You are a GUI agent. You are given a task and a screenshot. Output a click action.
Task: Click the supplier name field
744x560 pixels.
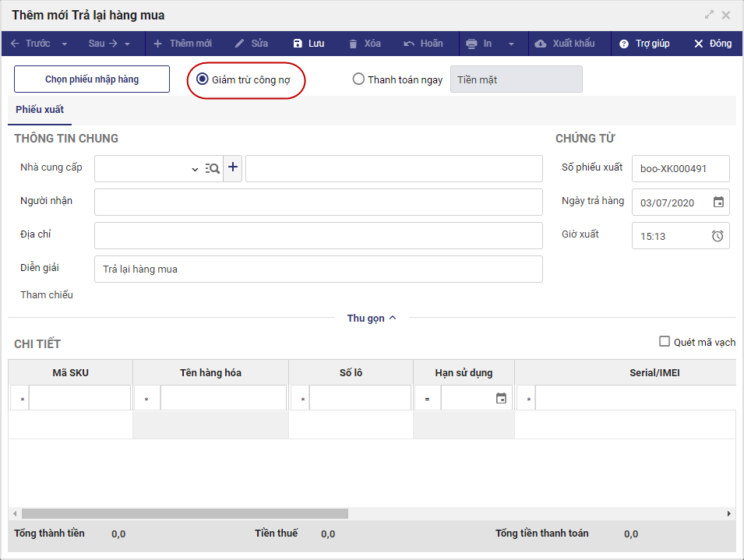click(x=394, y=168)
